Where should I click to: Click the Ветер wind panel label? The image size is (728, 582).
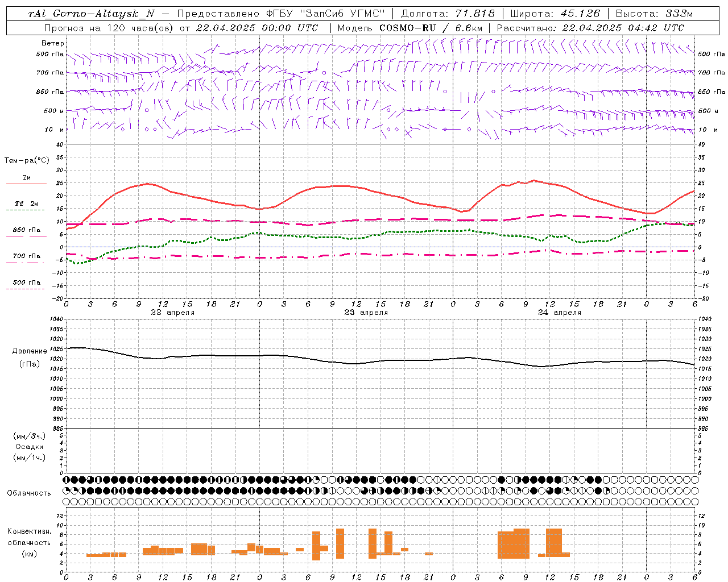coord(53,43)
